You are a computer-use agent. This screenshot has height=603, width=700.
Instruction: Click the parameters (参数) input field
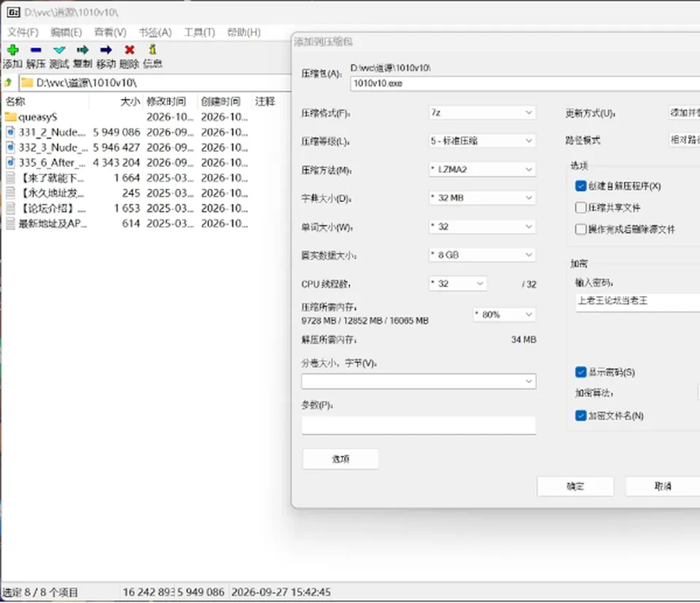click(419, 425)
